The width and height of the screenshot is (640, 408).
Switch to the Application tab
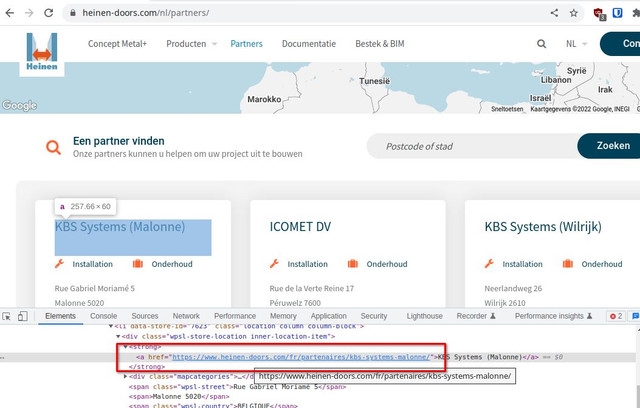click(x=329, y=316)
